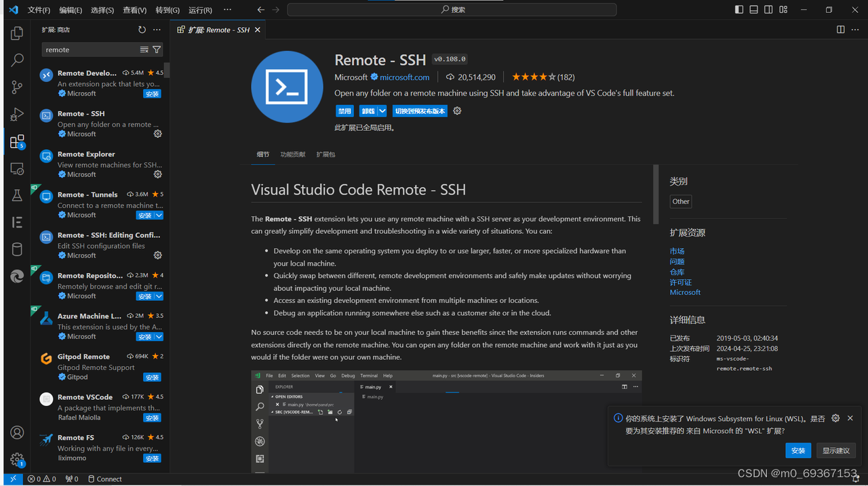
Task: Expand the uninstall button dropdown arrow
Action: click(382, 111)
